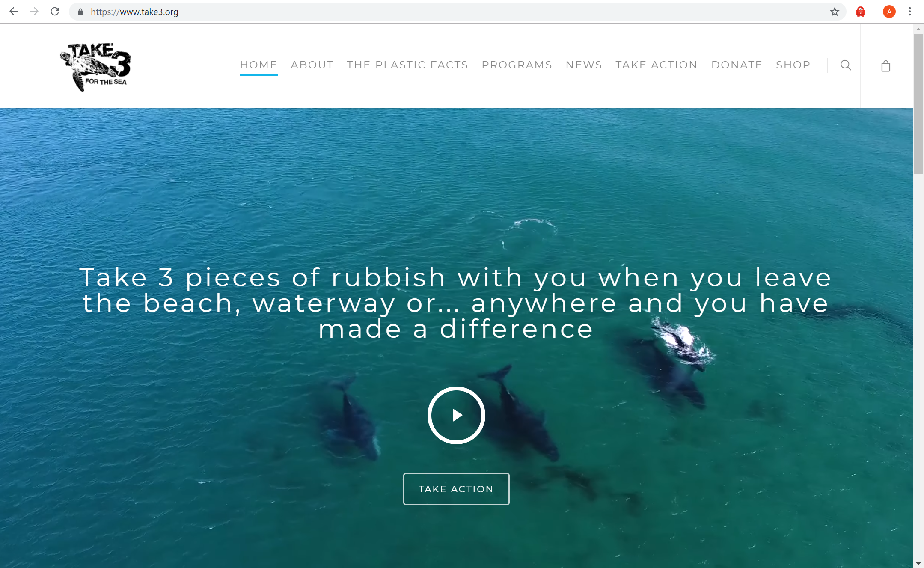Viewport: 924px width, 568px height.
Task: View site info via padlock icon
Action: [80, 12]
